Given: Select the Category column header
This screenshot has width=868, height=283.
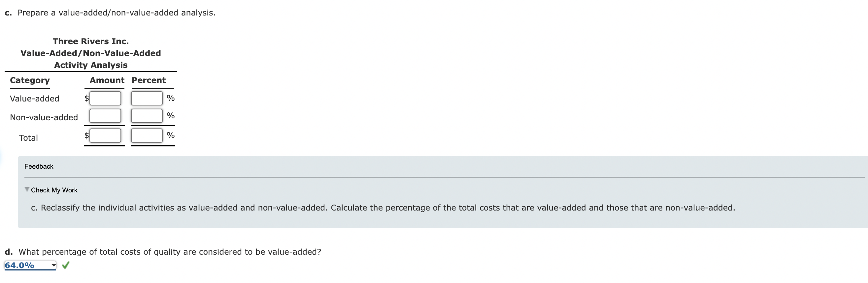Looking at the screenshot, I should [30, 80].
